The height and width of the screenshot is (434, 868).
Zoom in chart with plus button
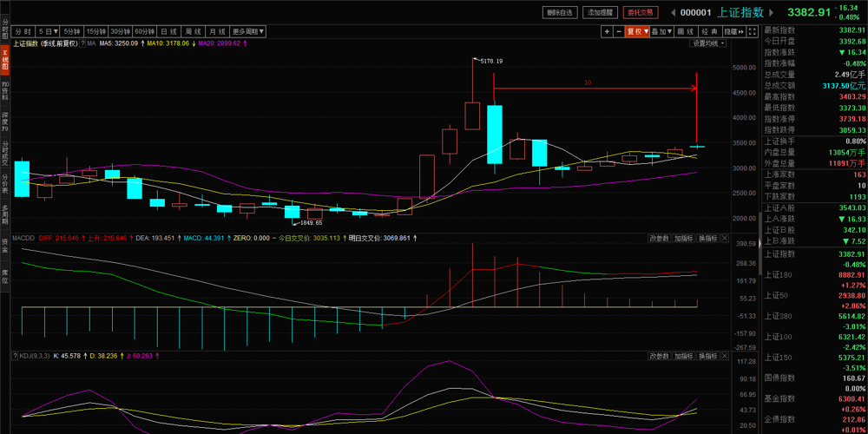(x=607, y=31)
